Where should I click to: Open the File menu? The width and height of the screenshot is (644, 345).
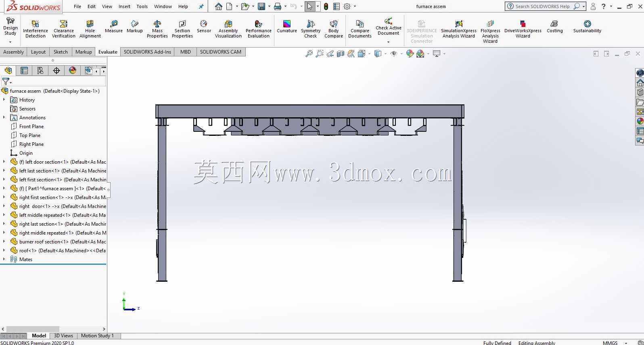(x=77, y=6)
